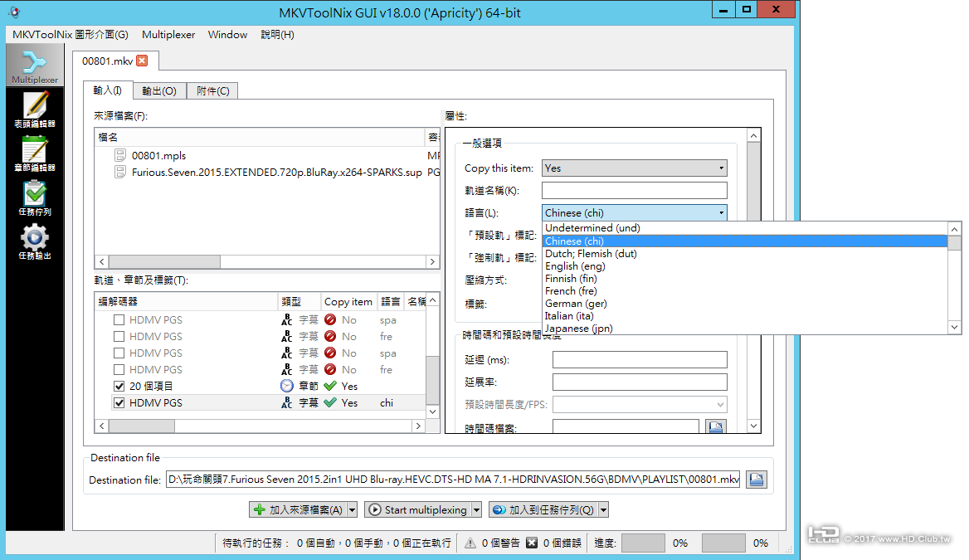
Task: Open the 說明(H) help menu
Action: (277, 35)
